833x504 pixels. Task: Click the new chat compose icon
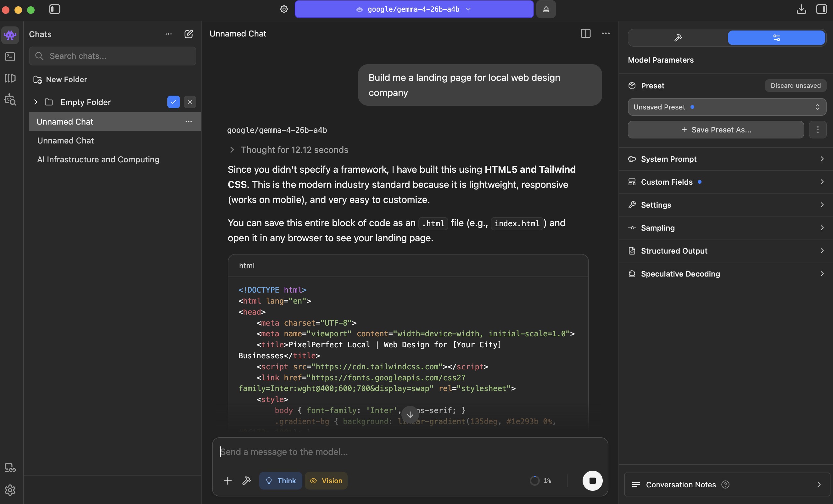coord(188,34)
